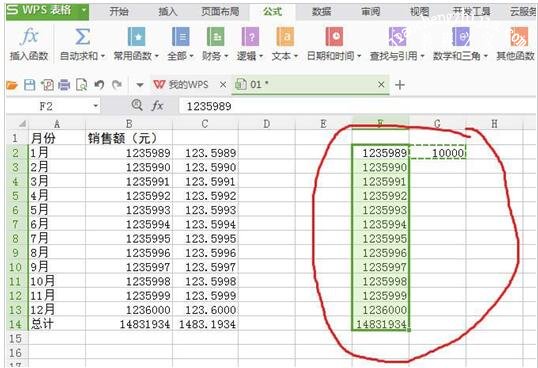This screenshot has height=368, width=538.
Task: Select column D header
Action: pyautogui.click(x=267, y=123)
